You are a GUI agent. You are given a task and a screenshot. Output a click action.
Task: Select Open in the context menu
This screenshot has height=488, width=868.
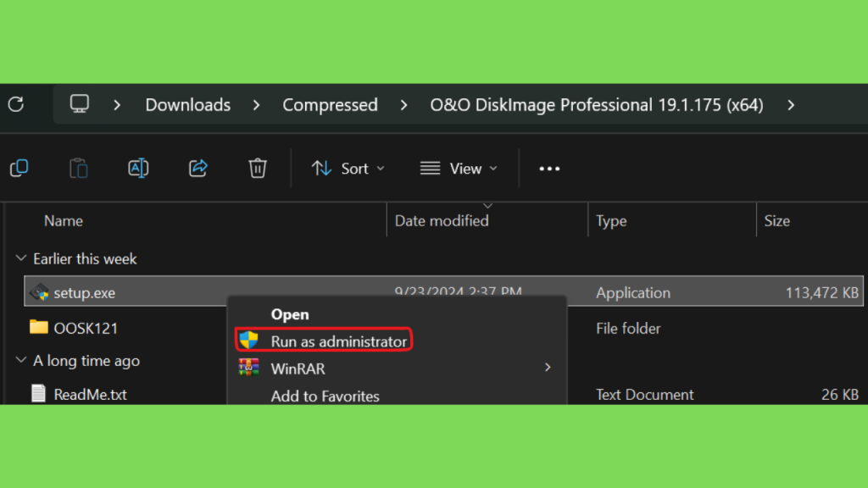pyautogui.click(x=290, y=314)
